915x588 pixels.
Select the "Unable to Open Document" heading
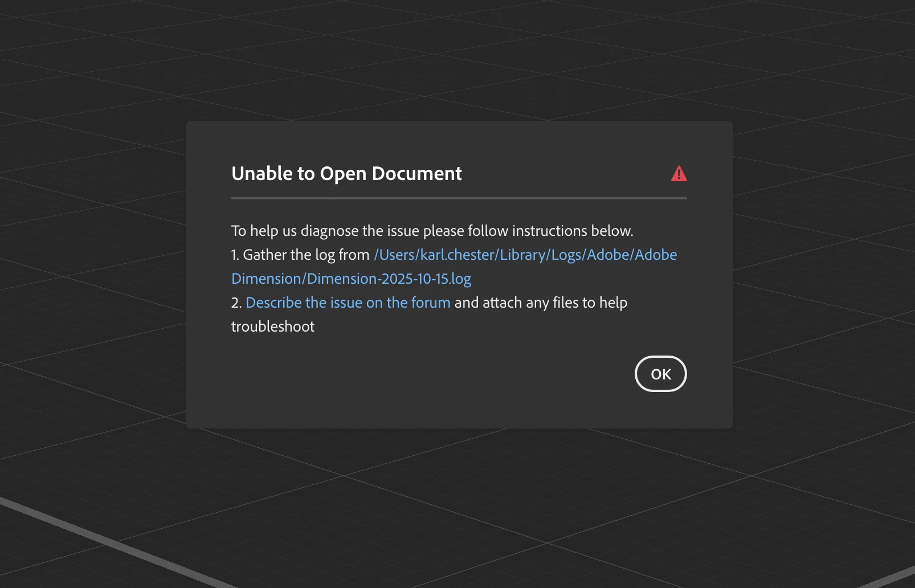pyautogui.click(x=346, y=173)
